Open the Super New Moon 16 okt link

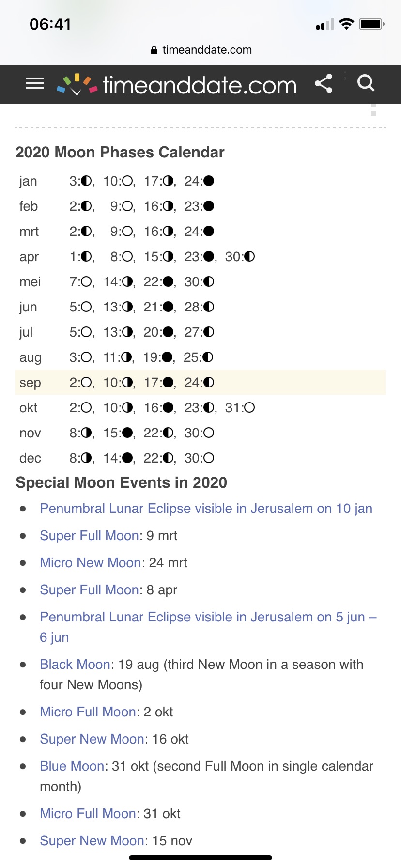(92, 739)
